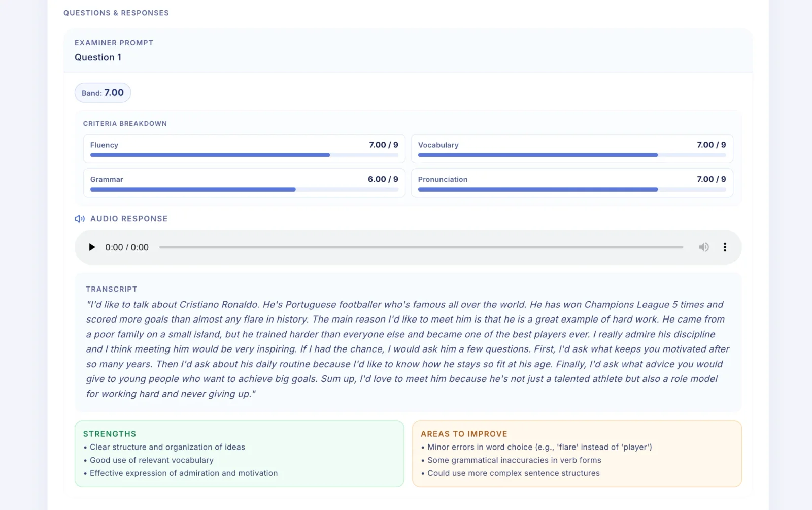The height and width of the screenshot is (510, 812).
Task: Click 'Minor errors in word choice' item
Action: [539, 447]
